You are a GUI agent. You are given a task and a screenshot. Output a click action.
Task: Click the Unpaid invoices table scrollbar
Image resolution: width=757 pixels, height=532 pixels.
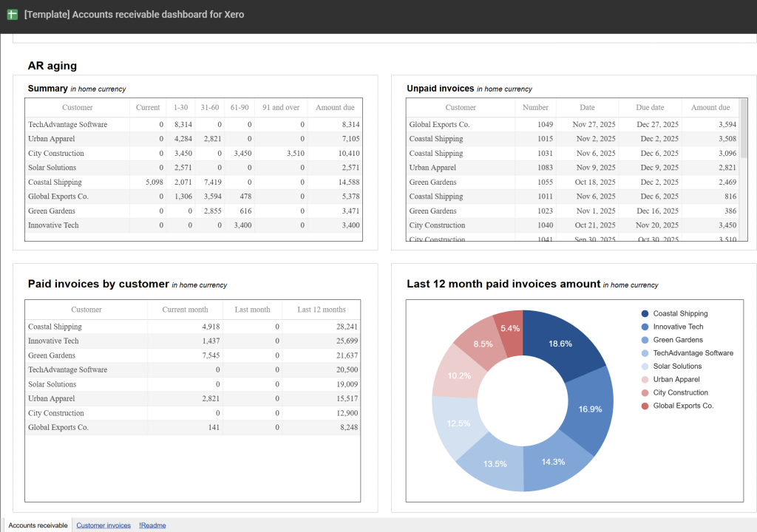(744, 129)
